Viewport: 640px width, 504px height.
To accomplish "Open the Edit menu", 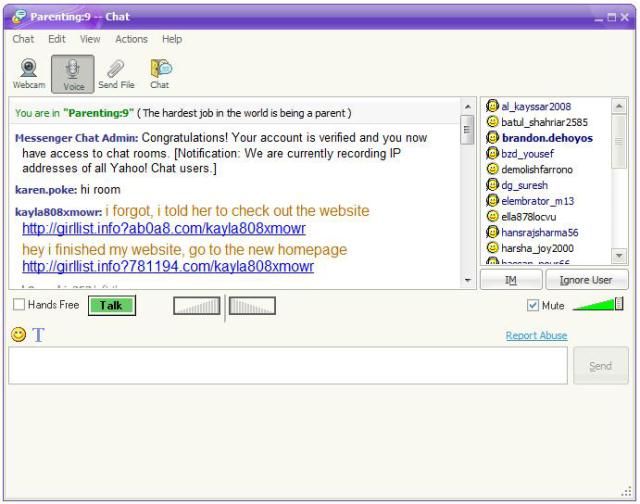I will tap(57, 39).
